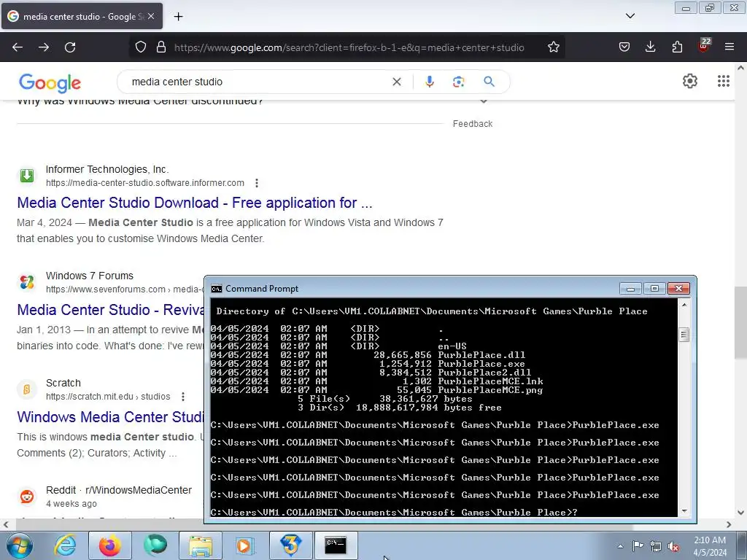This screenshot has width=747, height=560.
Task: Start voice search with microphone icon
Action: pyautogui.click(x=429, y=82)
